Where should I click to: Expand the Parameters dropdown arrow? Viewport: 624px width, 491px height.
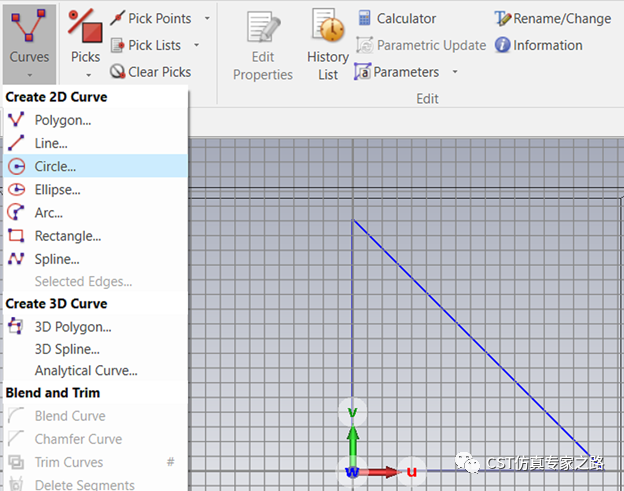455,72
